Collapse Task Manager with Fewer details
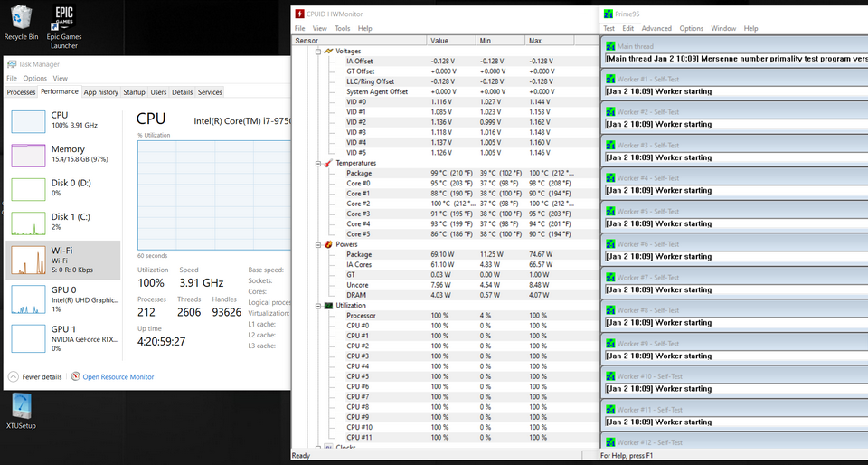868x465 pixels. [x=35, y=376]
